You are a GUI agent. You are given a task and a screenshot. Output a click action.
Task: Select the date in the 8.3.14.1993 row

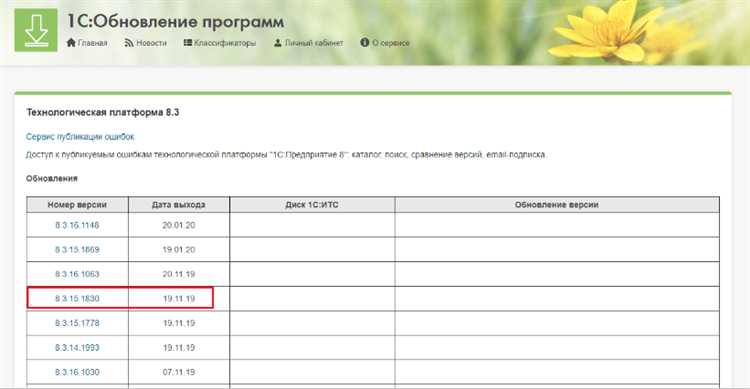point(178,347)
